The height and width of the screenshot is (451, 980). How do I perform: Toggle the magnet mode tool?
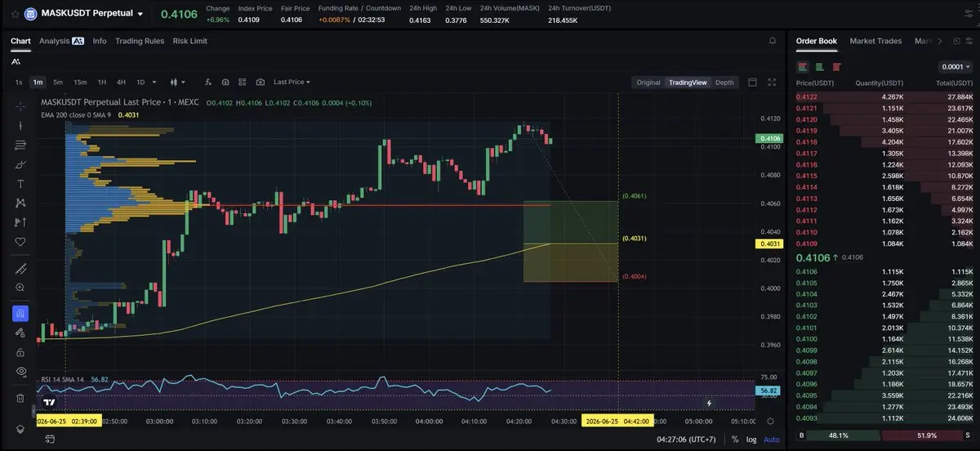pos(20,314)
